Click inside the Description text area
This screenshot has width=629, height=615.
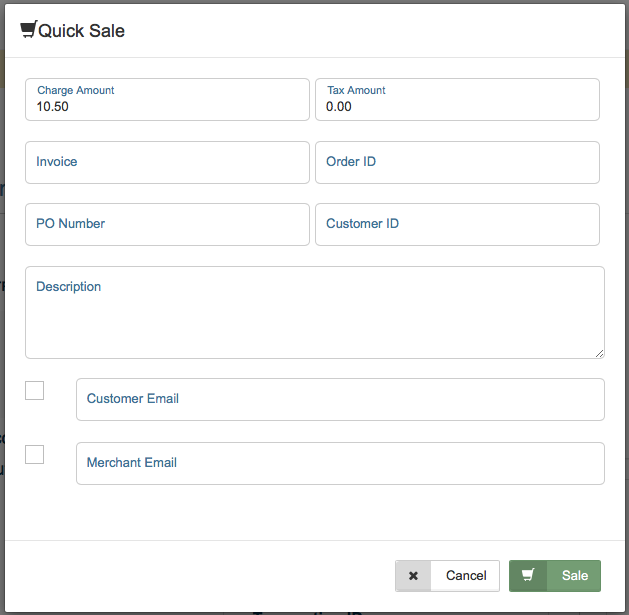pos(314,320)
